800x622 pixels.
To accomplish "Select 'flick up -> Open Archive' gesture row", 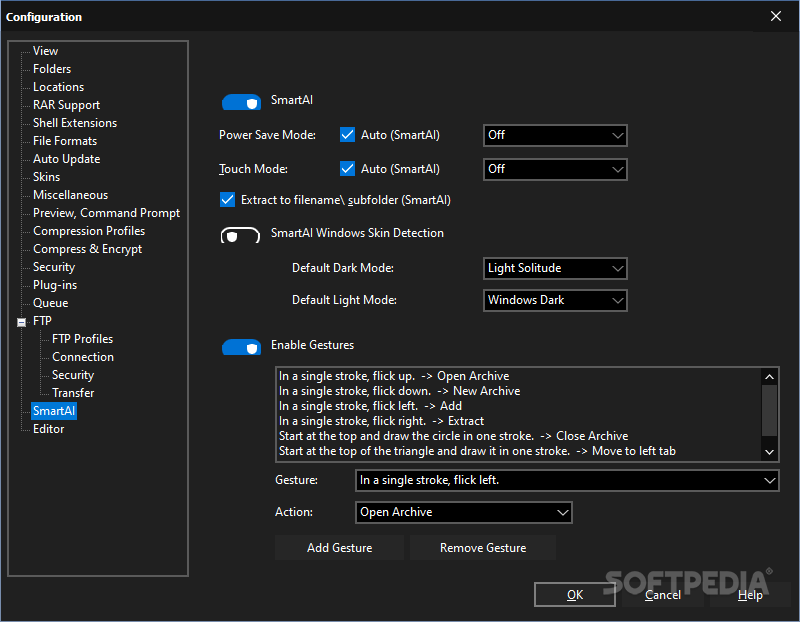I will 518,376.
